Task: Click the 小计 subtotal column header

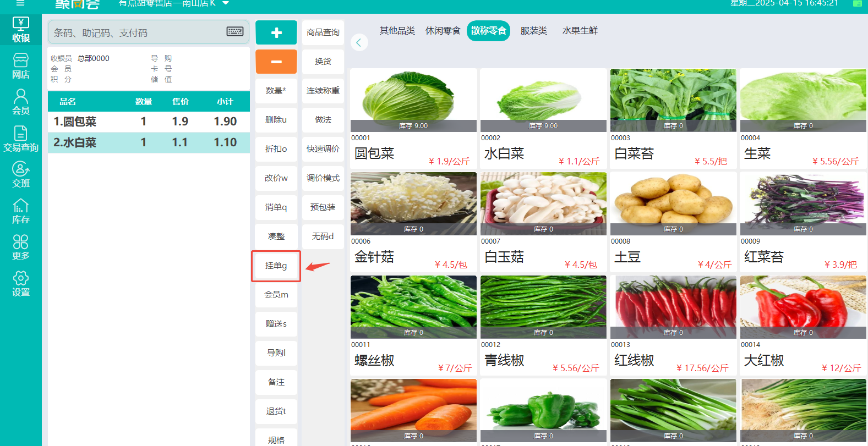Action: [x=225, y=101]
